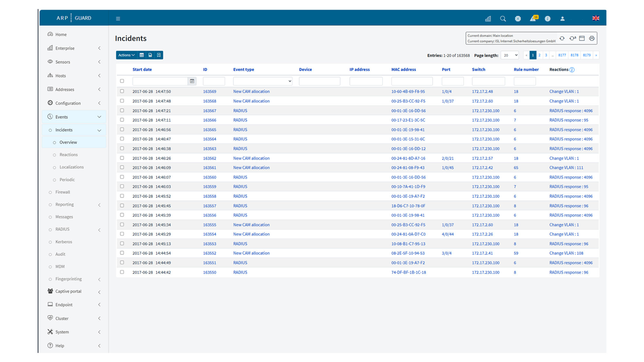The height and width of the screenshot is (362, 644).
Task: Open Reactions under Incidents in sidebar
Action: click(x=69, y=155)
